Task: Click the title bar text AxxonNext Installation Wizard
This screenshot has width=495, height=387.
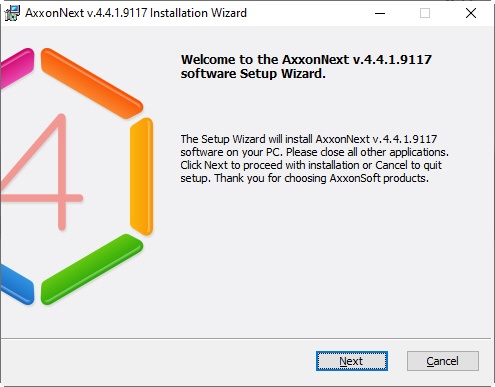Action: pos(136,13)
